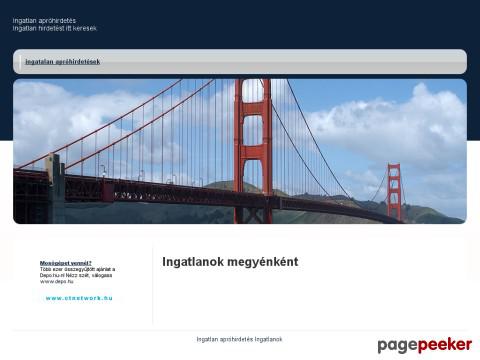Viewport: 480px width, 360px height.
Task: Click the www.depo.hu ad address
Action: tap(56, 281)
